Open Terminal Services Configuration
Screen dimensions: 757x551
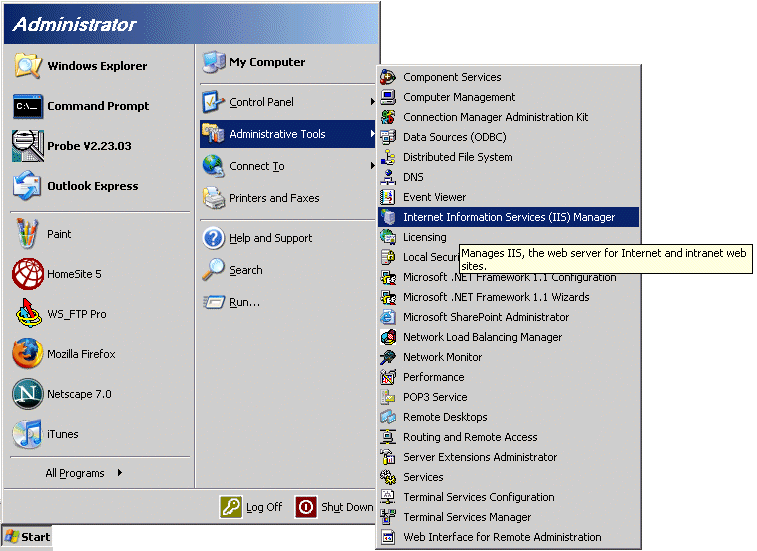coord(508,497)
